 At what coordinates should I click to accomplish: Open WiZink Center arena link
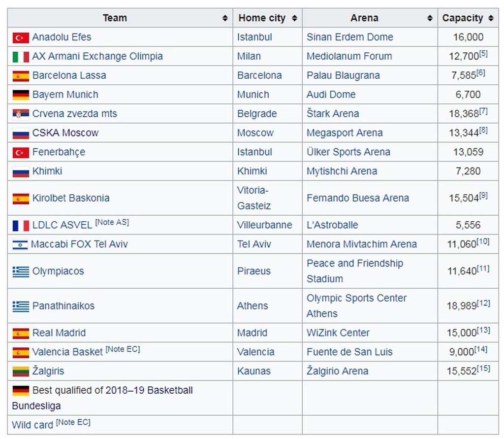tap(338, 333)
